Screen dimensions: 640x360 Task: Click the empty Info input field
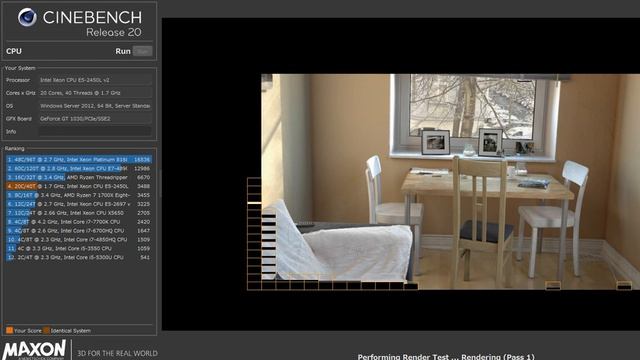(x=95, y=131)
